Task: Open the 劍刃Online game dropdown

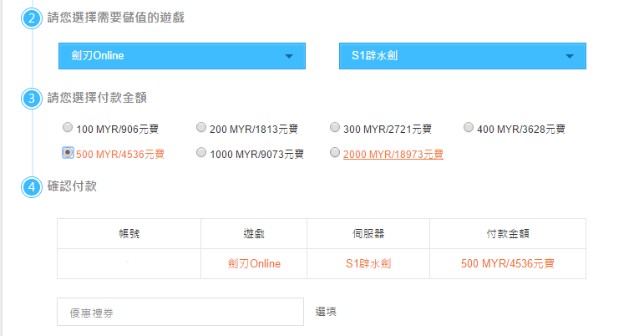Action: [182, 56]
